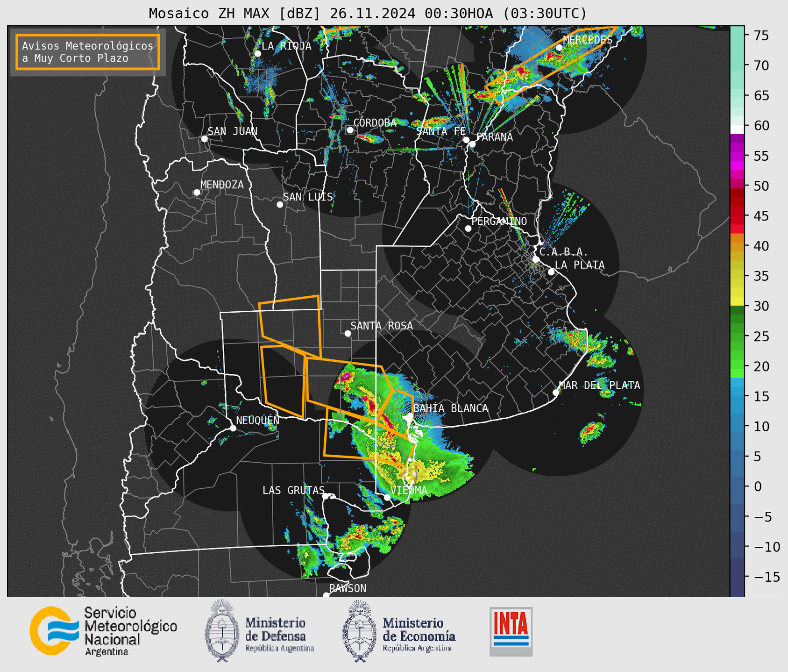Click the VIEDMA city label
The width and height of the screenshot is (788, 672).
pyautogui.click(x=409, y=490)
